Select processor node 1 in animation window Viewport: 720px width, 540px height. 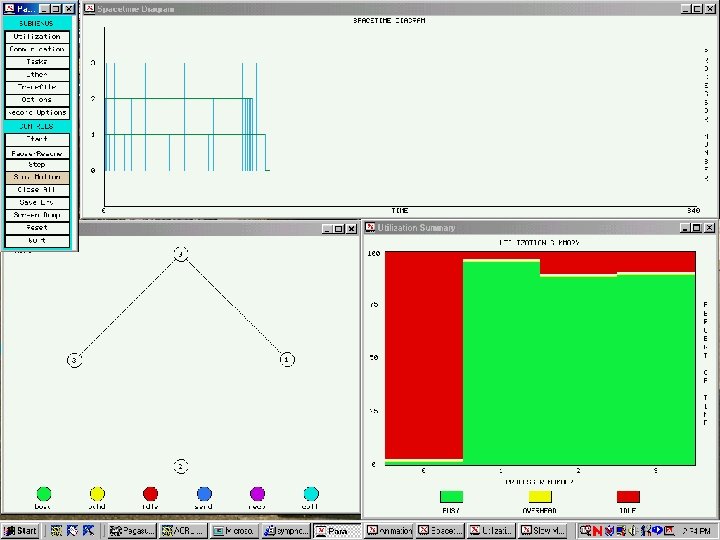pyautogui.click(x=287, y=360)
